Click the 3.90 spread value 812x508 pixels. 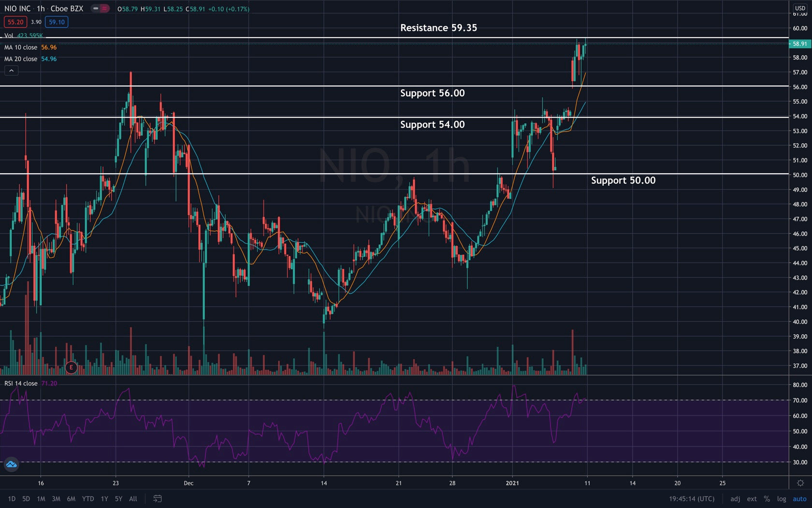(36, 22)
